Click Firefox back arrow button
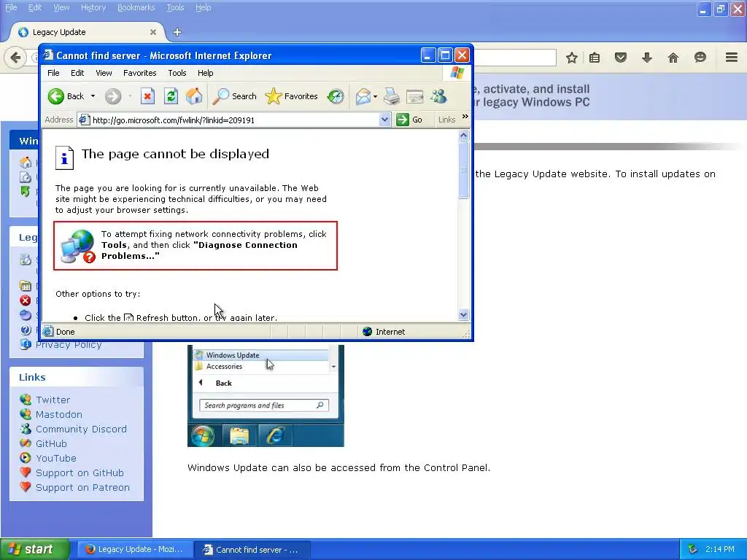Screen dimensions: 747x560 [15, 58]
